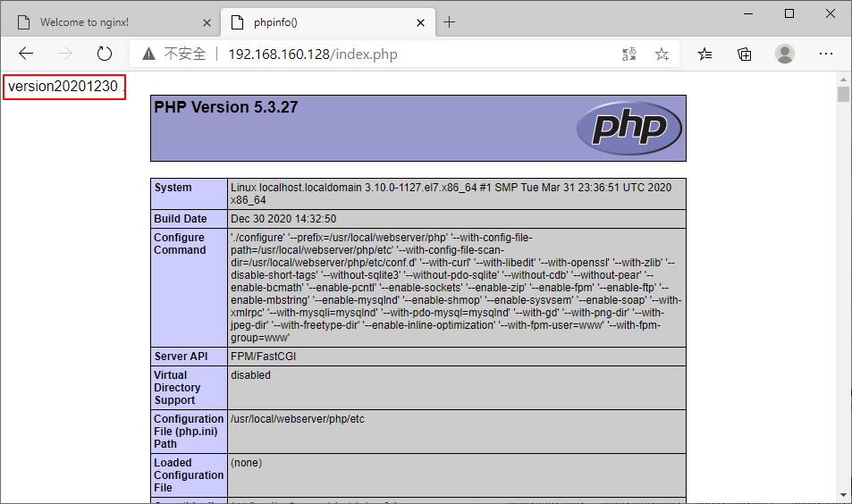
Task: Click the 不安全 security label
Action: [185, 54]
